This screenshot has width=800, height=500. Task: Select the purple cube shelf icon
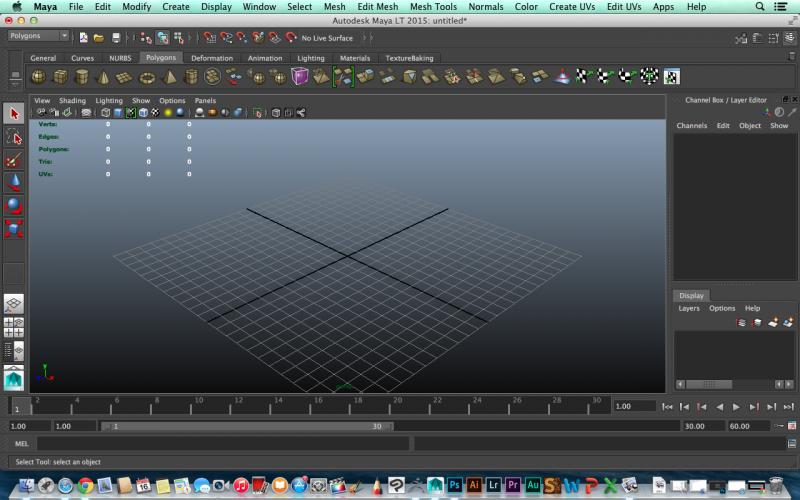point(300,77)
